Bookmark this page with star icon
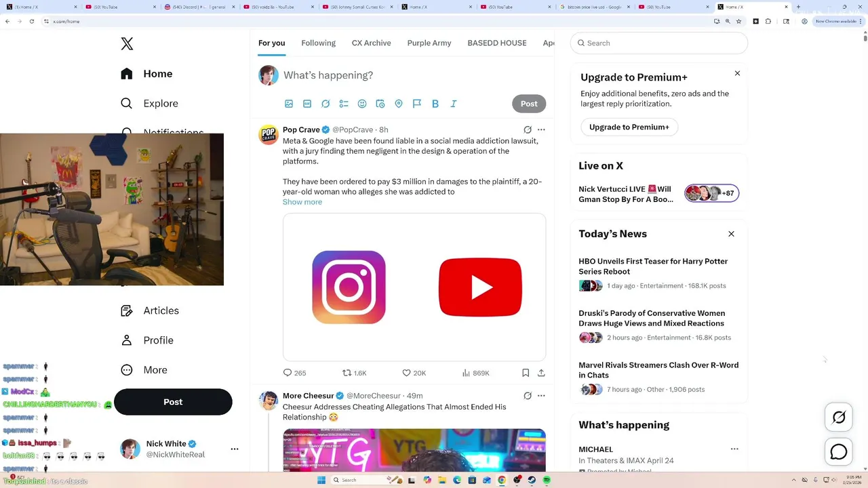Viewport: 868px width, 488px height. tap(740, 21)
